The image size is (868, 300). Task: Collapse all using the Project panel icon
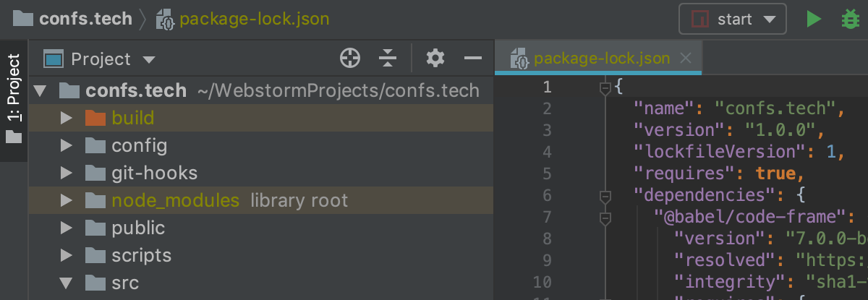tap(388, 59)
